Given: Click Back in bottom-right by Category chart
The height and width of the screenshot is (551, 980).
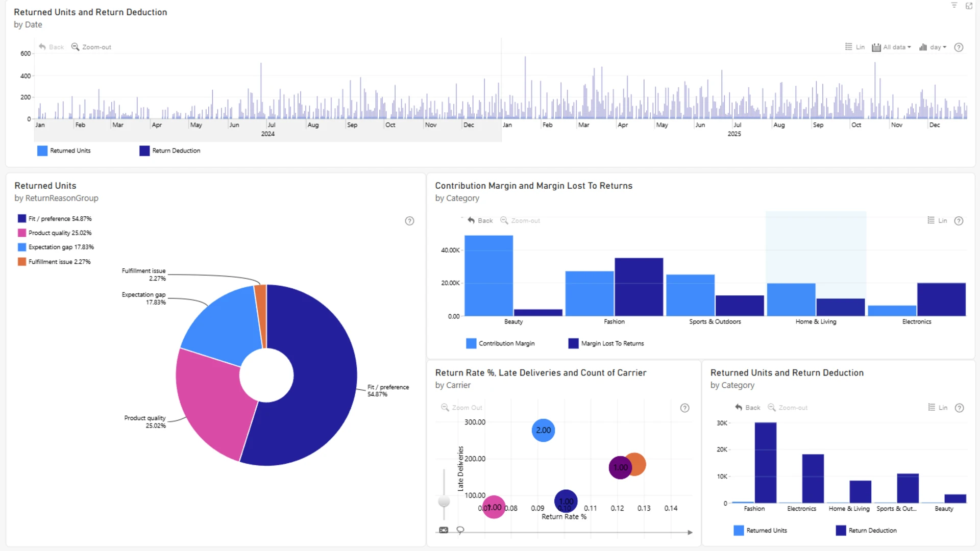Looking at the screenshot, I should point(748,408).
